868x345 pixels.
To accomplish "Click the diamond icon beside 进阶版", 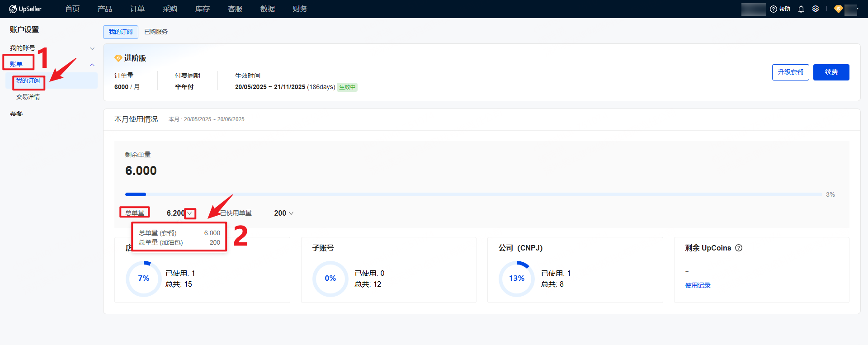I will tap(118, 58).
